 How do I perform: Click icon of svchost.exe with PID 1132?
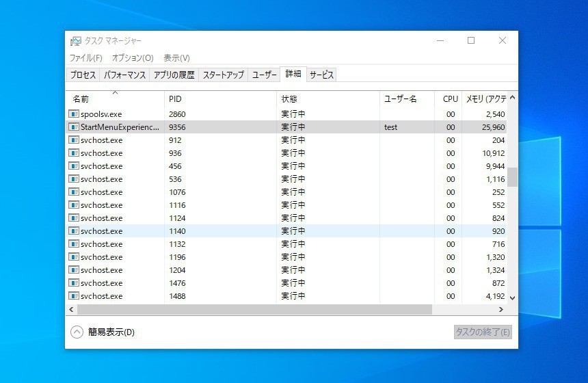pyautogui.click(x=74, y=244)
